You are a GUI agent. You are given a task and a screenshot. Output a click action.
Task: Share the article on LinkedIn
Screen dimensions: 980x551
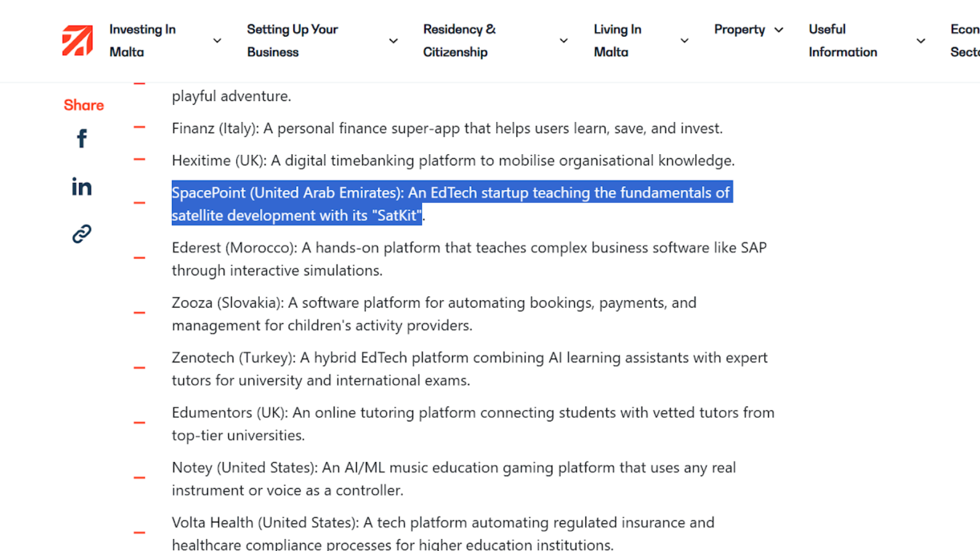(x=82, y=187)
